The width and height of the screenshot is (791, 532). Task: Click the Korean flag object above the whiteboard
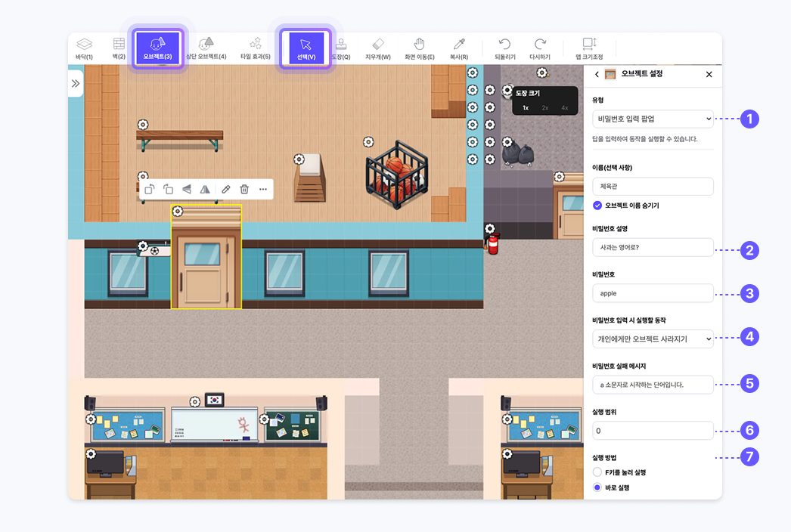coord(215,400)
